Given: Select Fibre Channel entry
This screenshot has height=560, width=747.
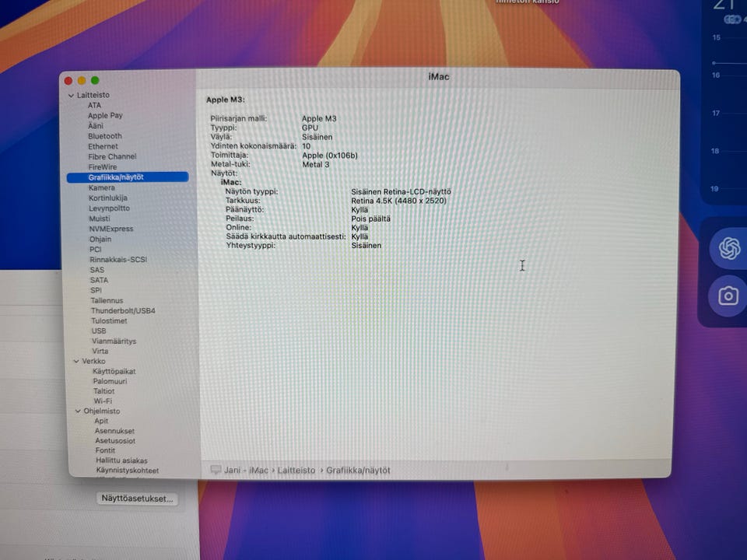Looking at the screenshot, I should 112,156.
